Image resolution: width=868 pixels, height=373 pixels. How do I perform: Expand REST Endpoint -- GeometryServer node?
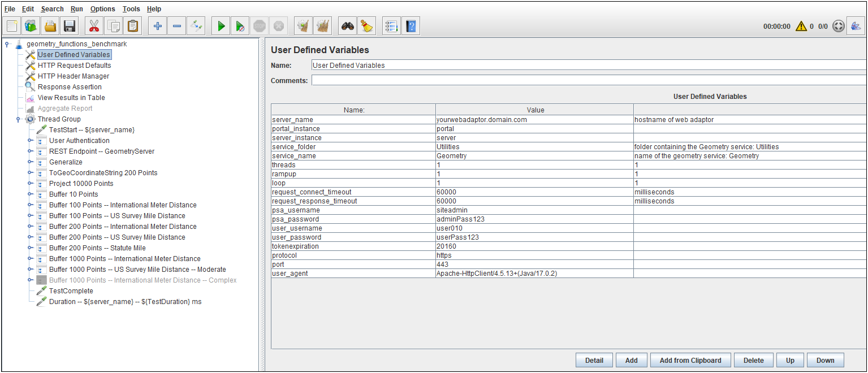30,151
